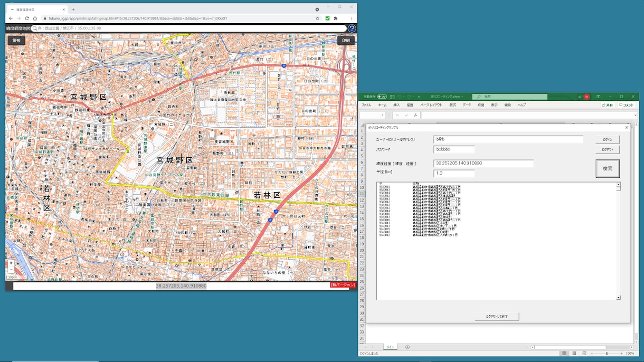Click ログアウトして終了 button
Image resolution: width=644 pixels, height=362 pixels.
point(497,317)
